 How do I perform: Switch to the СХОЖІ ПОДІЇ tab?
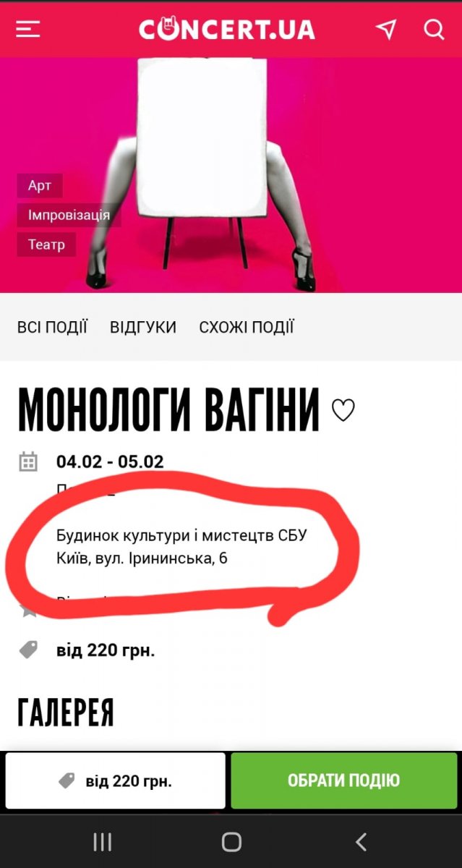247,327
